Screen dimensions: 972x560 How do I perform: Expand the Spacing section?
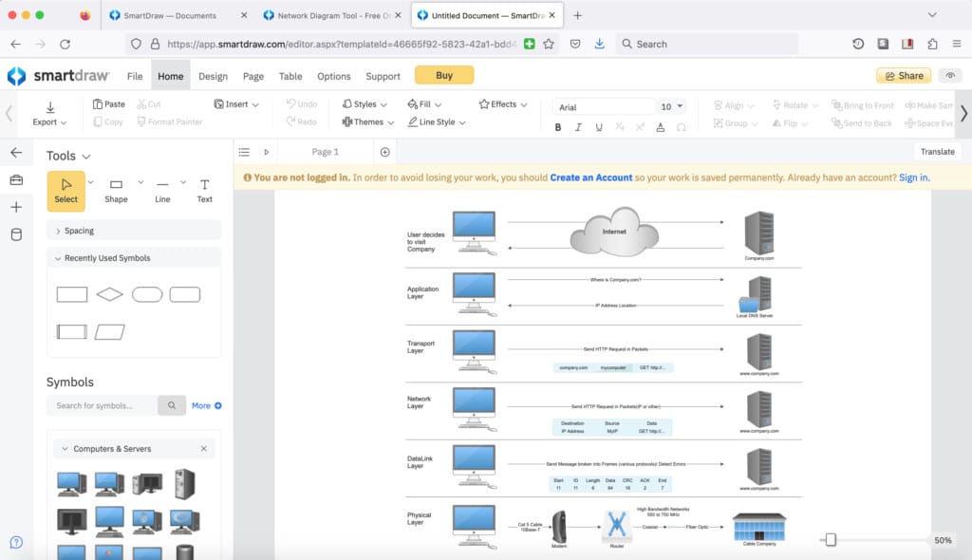79,231
